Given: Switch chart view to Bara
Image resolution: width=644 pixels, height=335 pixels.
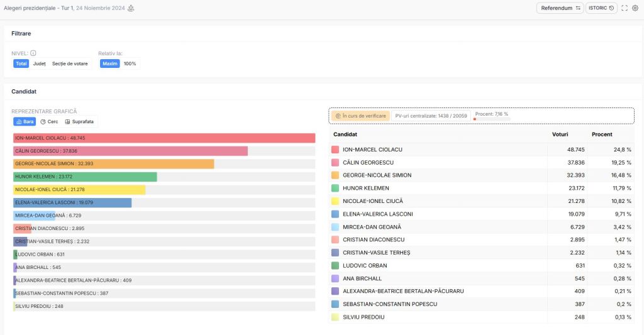Looking at the screenshot, I should tap(25, 121).
